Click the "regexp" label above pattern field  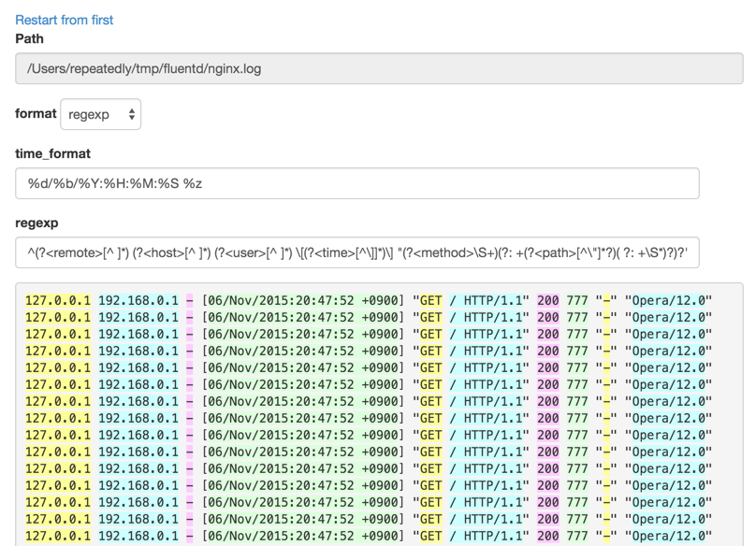pyautogui.click(x=36, y=223)
